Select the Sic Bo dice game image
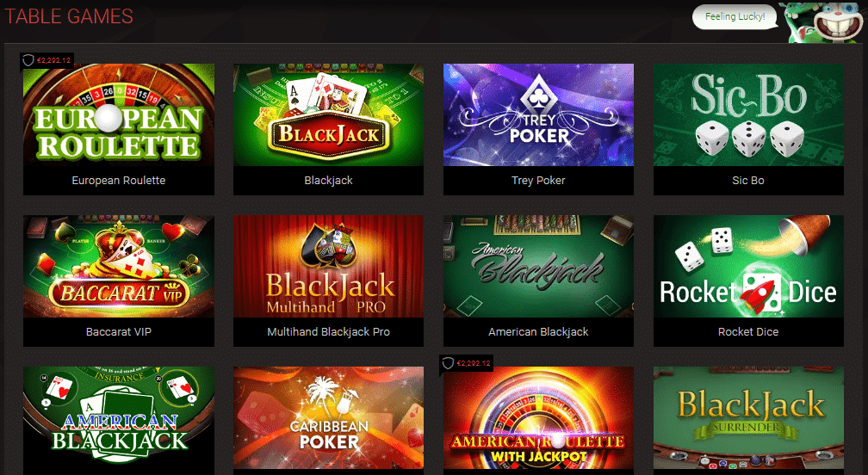The image size is (868, 475). (x=748, y=114)
